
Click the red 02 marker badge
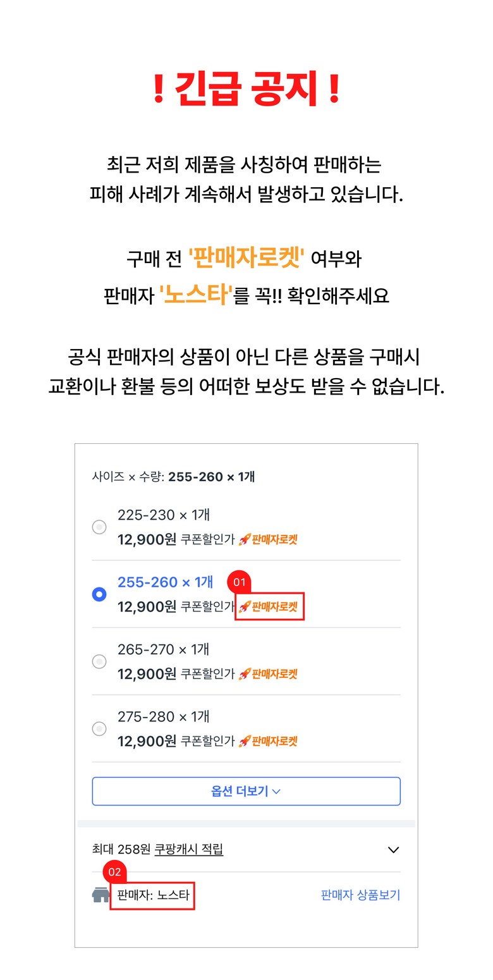click(x=114, y=873)
